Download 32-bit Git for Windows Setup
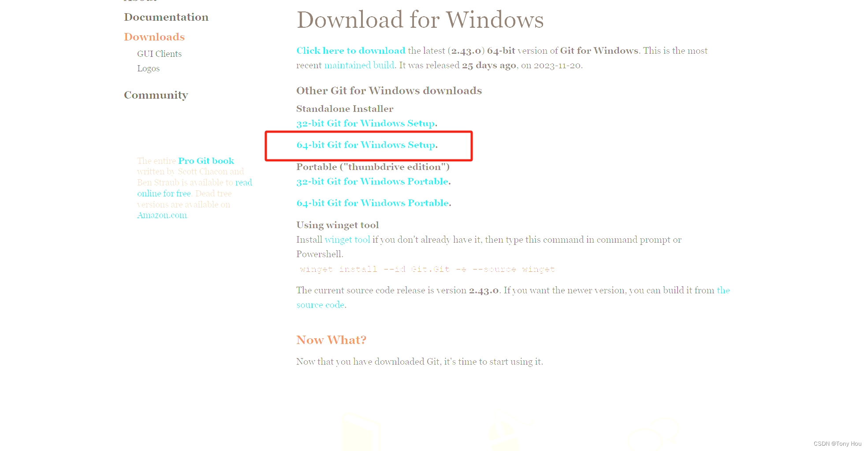 [365, 123]
